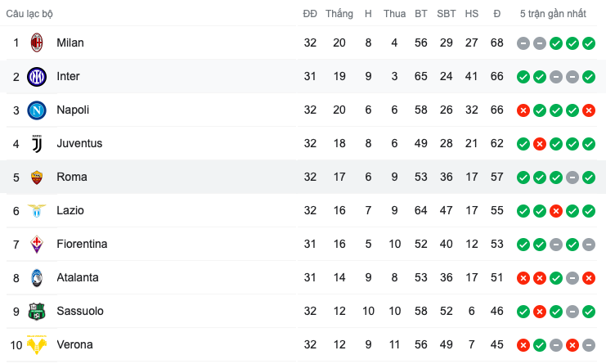Click the Inter club logo
Screen dimensions: 606x364
point(37,77)
